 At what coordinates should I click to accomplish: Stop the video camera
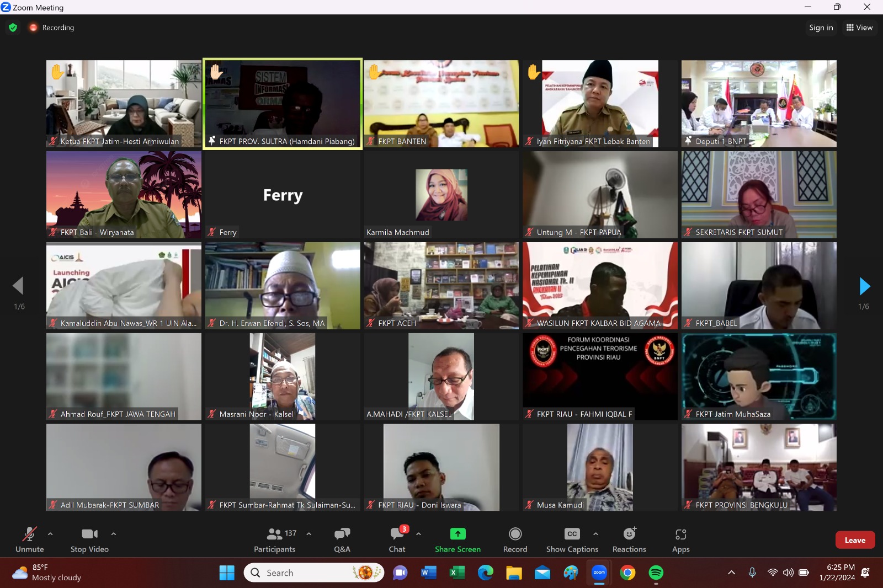(89, 539)
